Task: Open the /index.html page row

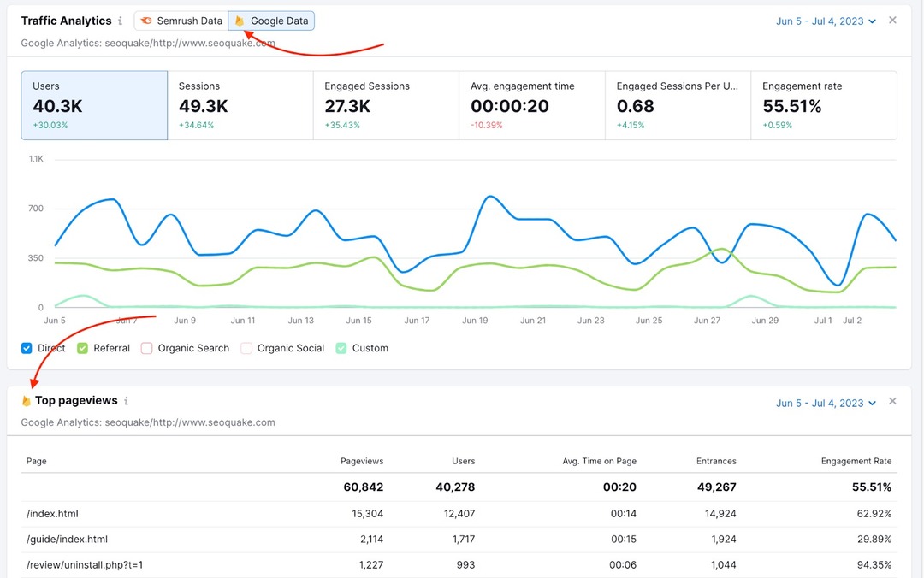Action: tap(51, 513)
